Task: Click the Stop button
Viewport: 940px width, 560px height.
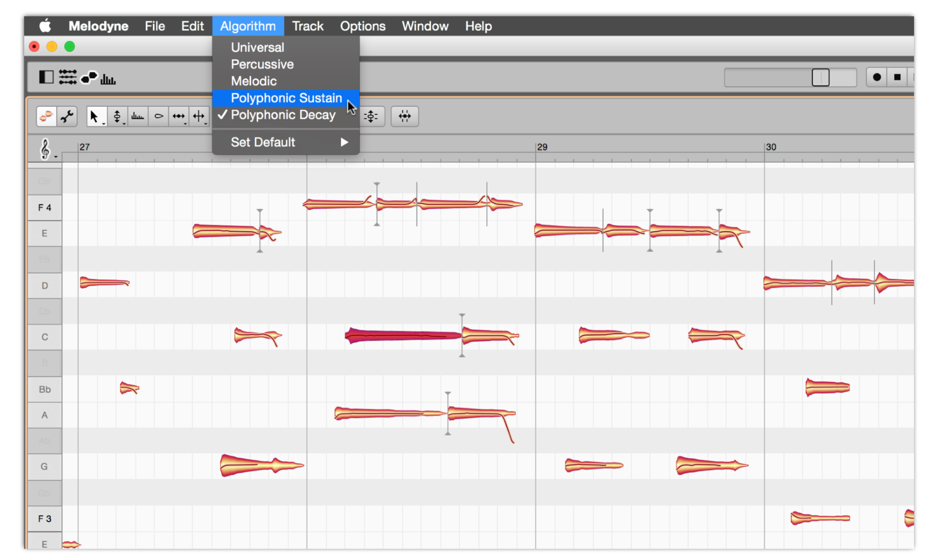Action: pyautogui.click(x=897, y=77)
